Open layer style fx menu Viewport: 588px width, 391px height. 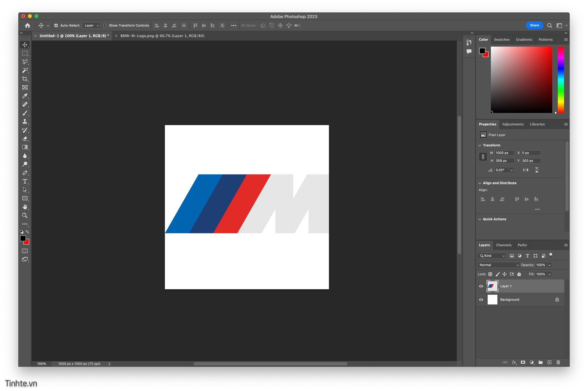tap(514, 362)
